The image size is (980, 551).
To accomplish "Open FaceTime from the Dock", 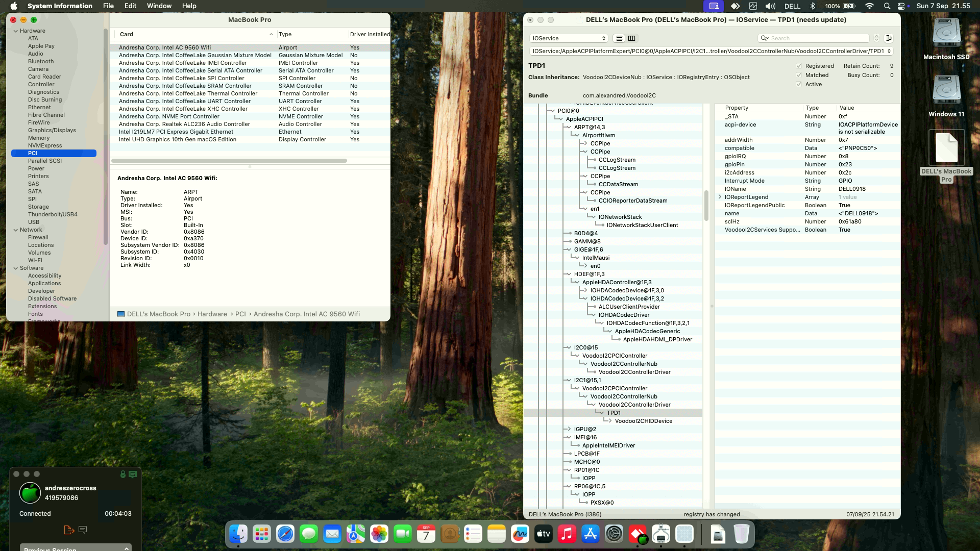I will tap(403, 534).
